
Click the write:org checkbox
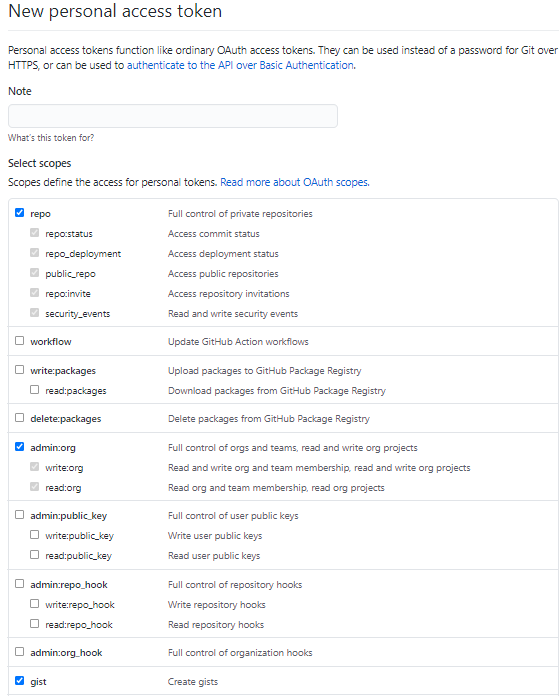click(x=35, y=467)
